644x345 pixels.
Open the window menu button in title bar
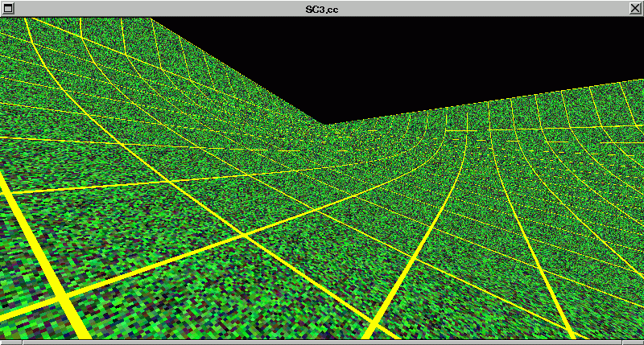7,7
